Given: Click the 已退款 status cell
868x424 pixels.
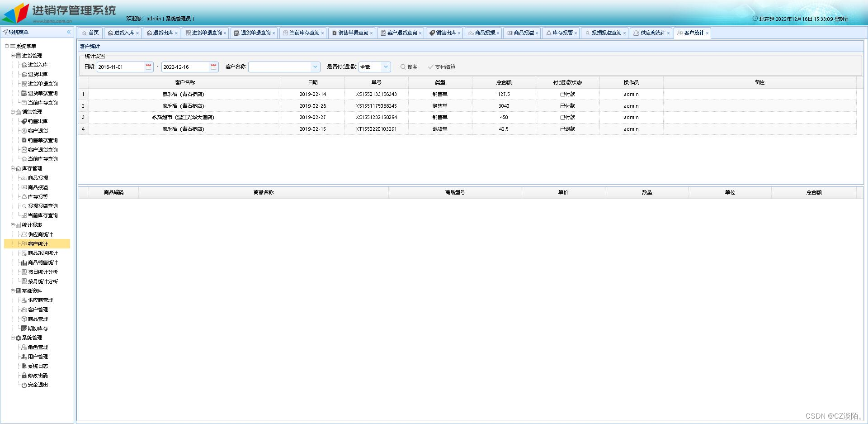Looking at the screenshot, I should [x=568, y=129].
